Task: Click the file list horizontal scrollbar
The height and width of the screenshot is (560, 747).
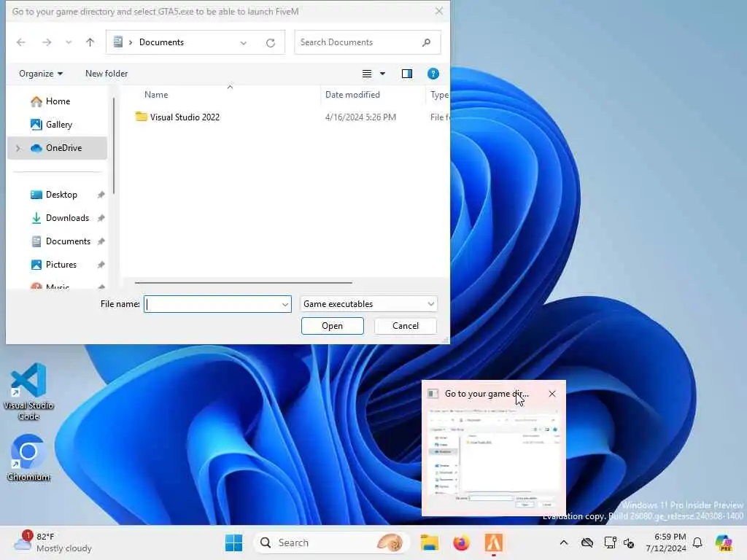Action: (x=244, y=283)
